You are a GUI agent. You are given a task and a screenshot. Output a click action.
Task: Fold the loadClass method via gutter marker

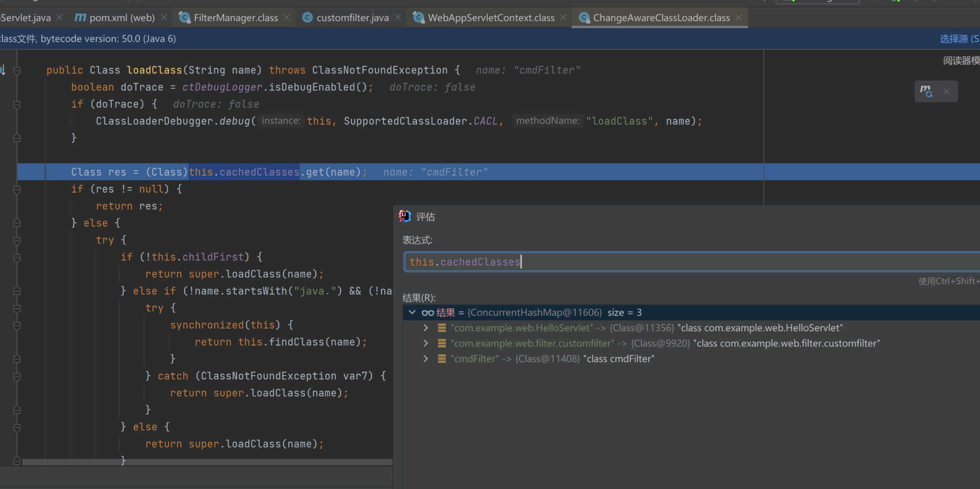[x=17, y=70]
